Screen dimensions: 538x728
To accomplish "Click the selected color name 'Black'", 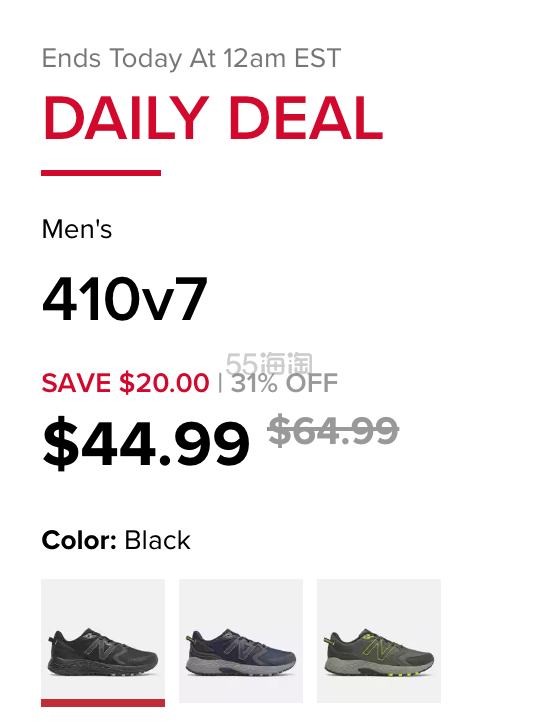I will [157, 540].
